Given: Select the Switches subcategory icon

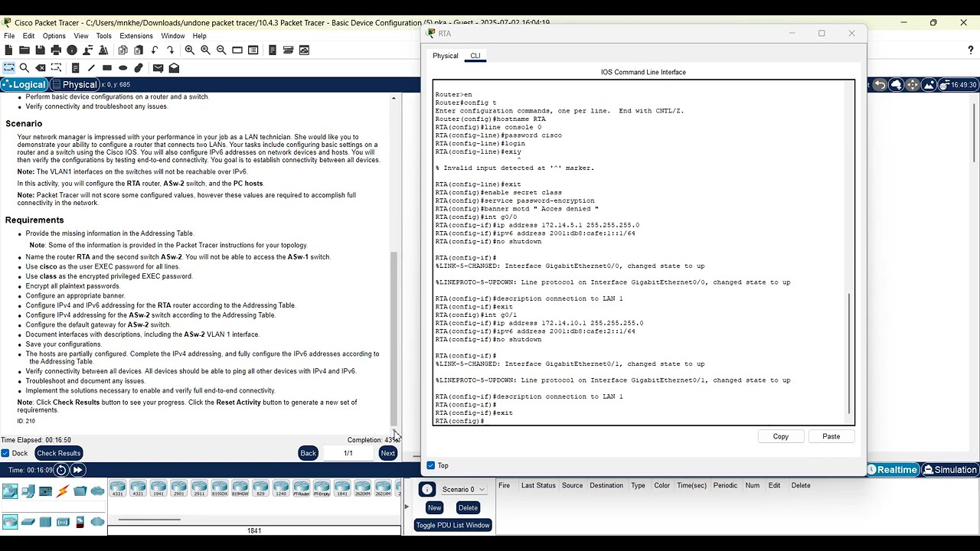Looking at the screenshot, I should (28, 522).
